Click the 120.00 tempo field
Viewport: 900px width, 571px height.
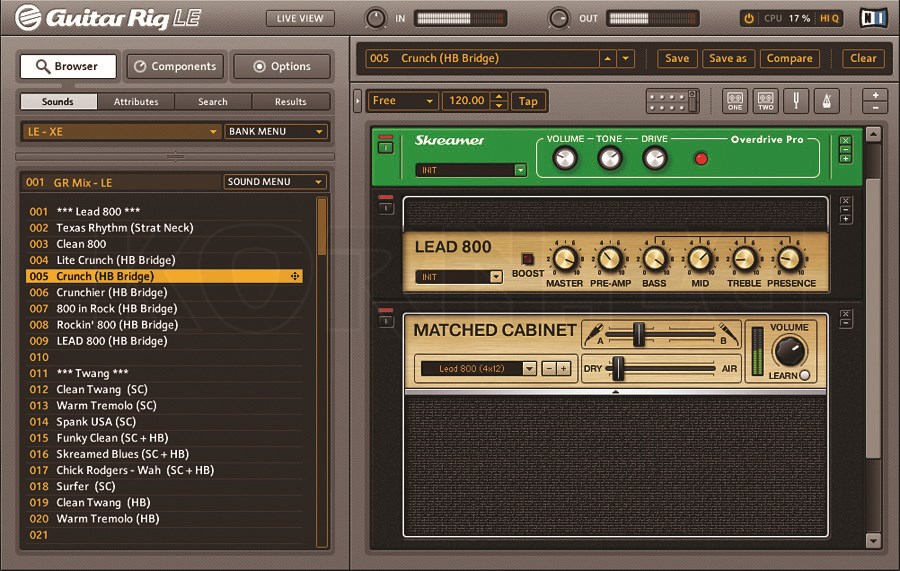467,101
